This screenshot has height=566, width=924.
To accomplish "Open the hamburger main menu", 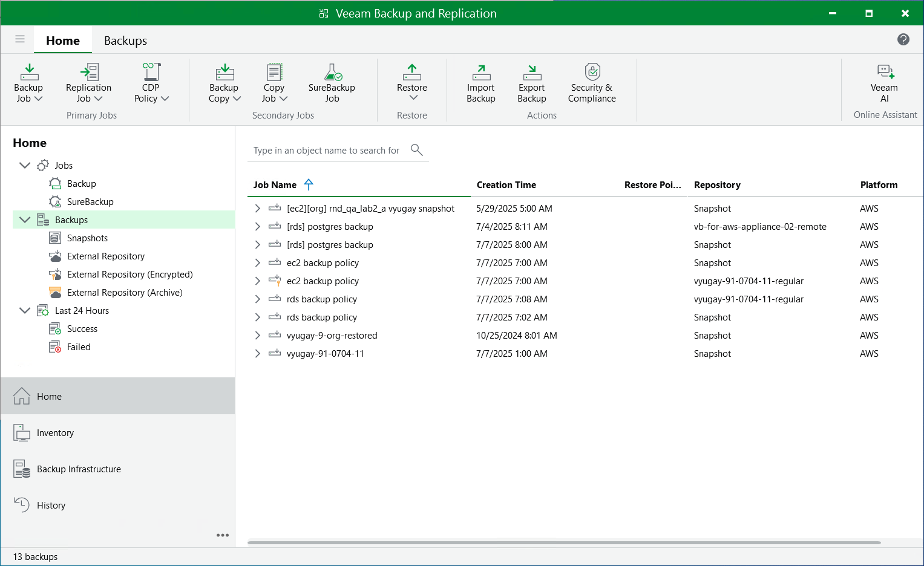I will [20, 40].
